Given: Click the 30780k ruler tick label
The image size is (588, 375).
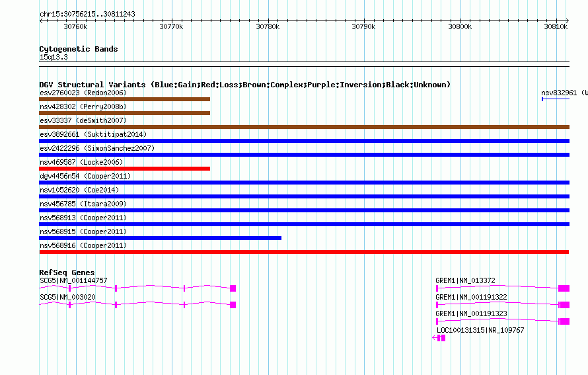Looking at the screenshot, I should click(268, 26).
